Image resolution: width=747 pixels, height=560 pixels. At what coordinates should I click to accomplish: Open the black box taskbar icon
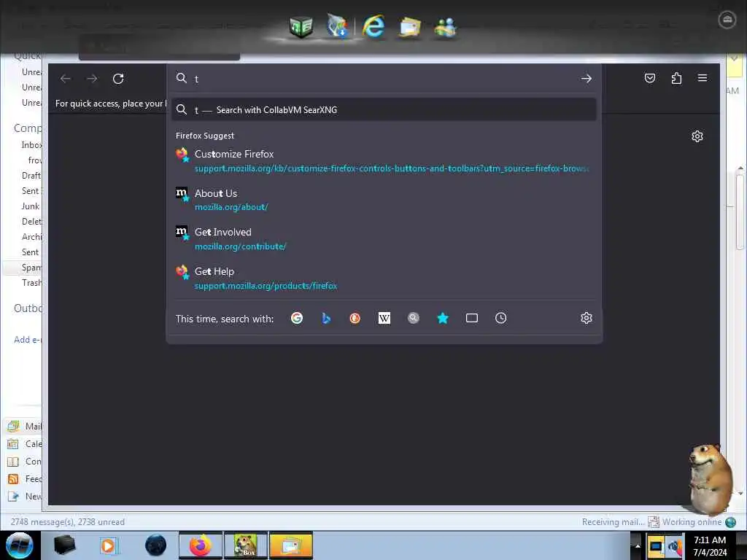(64, 545)
